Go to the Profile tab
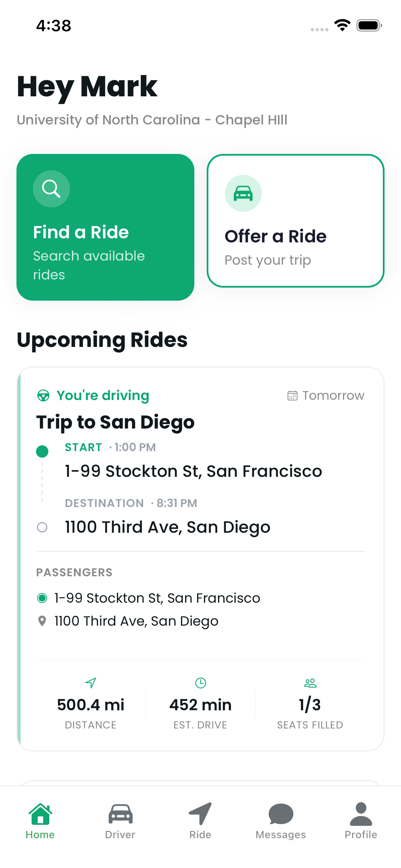This screenshot has height=868, width=401. (x=361, y=821)
